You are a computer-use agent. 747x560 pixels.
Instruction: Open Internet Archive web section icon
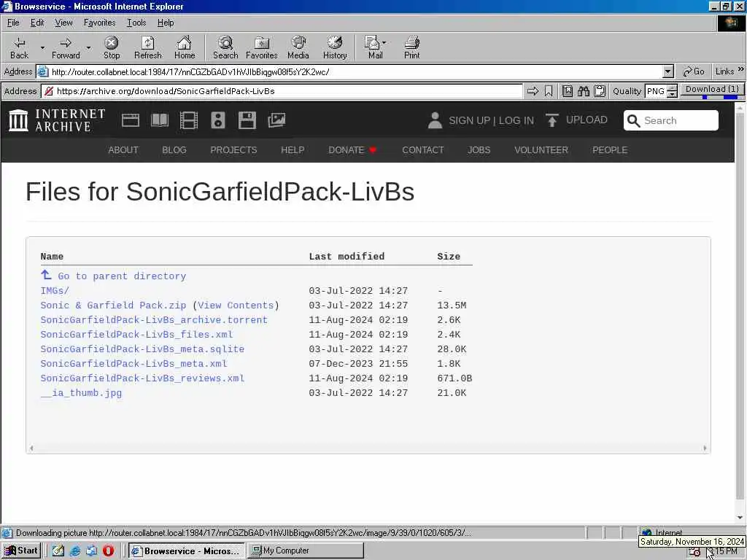pos(131,120)
